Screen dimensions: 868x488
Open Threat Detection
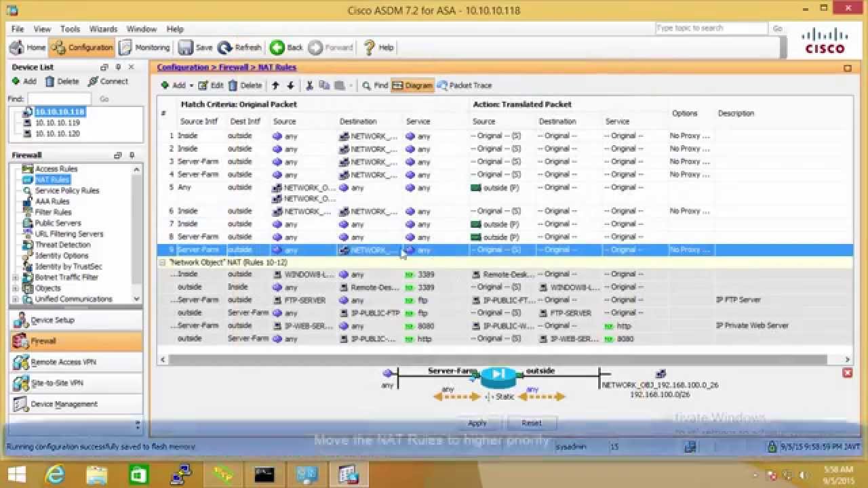pos(62,245)
